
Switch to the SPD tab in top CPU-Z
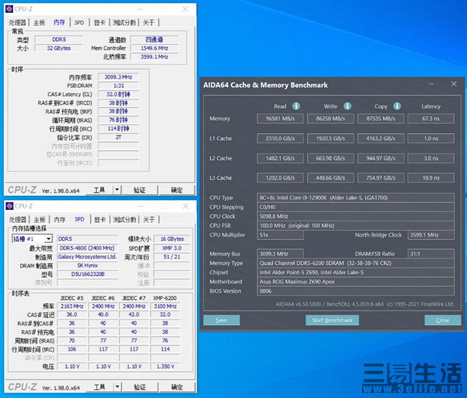pos(79,22)
